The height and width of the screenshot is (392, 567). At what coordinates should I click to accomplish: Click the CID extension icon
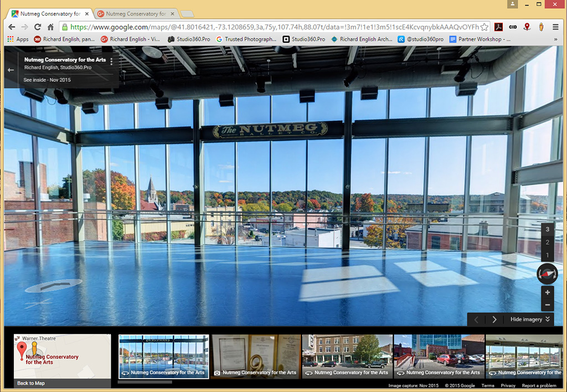[x=513, y=27]
